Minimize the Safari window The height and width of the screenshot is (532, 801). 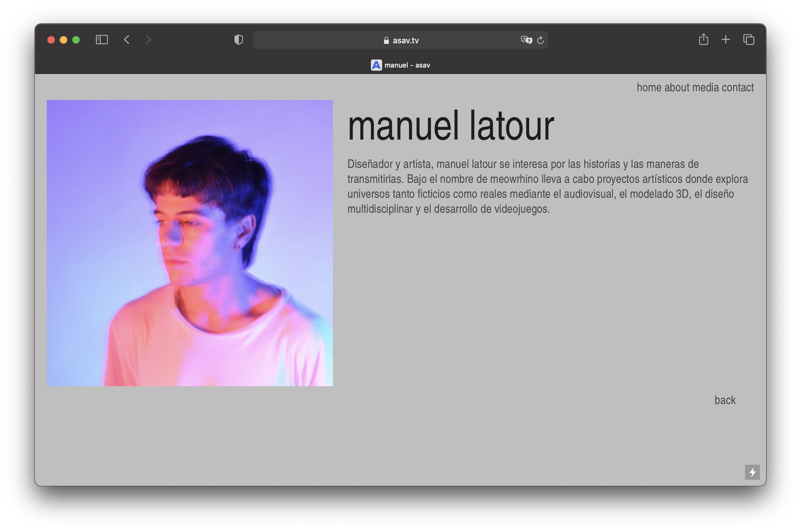(64, 40)
